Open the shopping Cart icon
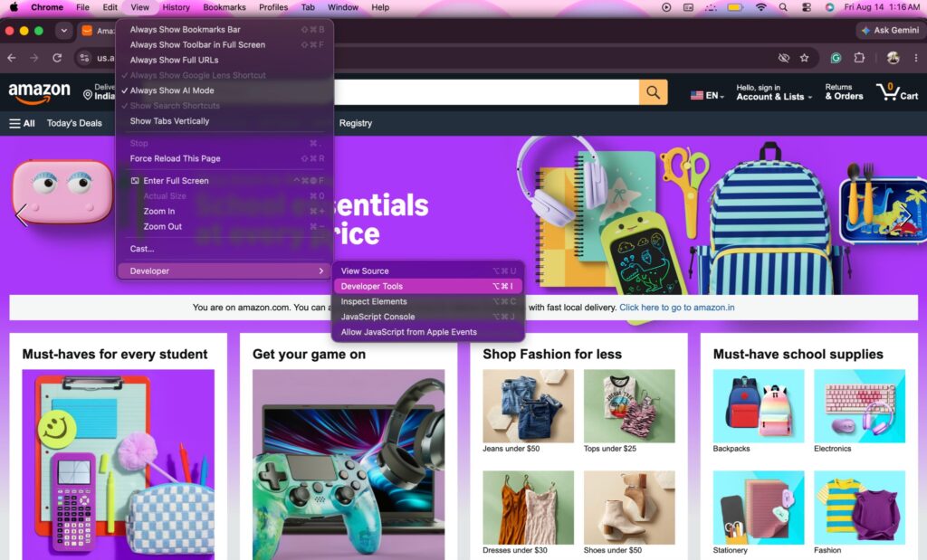Screen dimensions: 927x560 click(897, 92)
